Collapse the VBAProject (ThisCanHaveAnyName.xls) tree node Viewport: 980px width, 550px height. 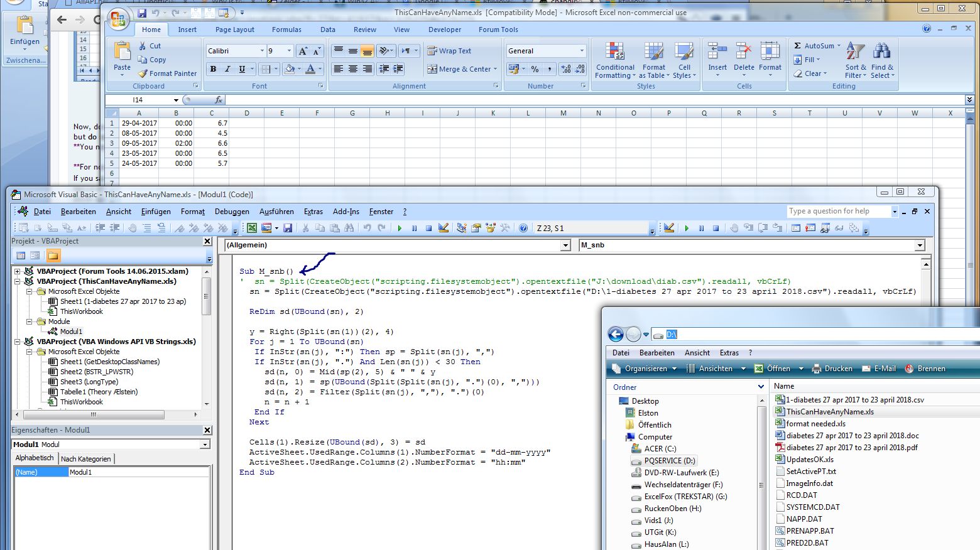(18, 281)
